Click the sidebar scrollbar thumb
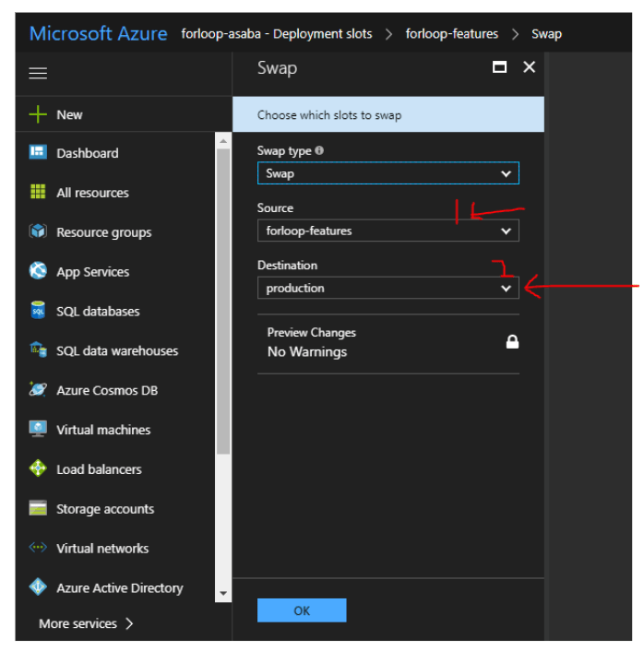The width and height of the screenshot is (644, 651). pyautogui.click(x=223, y=302)
